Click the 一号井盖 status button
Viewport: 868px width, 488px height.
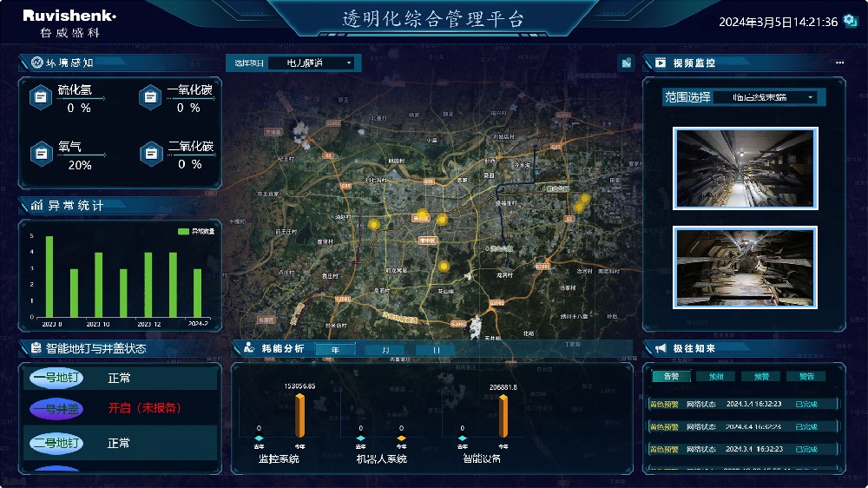56,409
